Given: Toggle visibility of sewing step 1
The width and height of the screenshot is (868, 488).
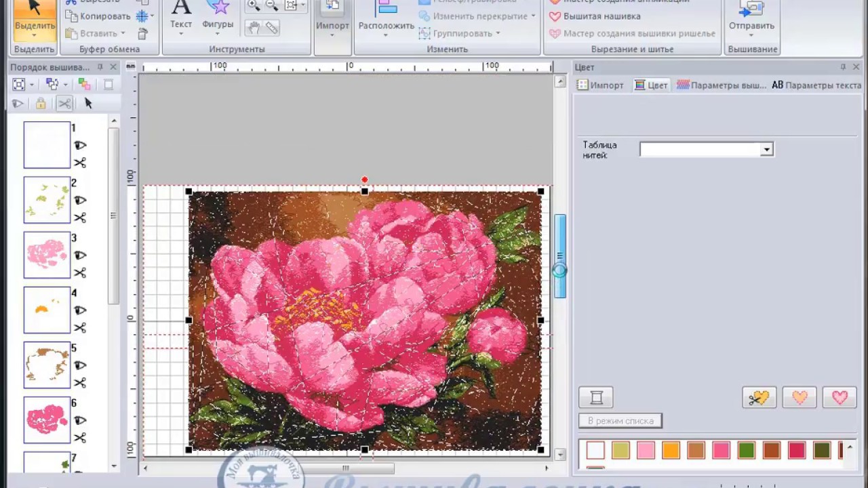Looking at the screenshot, I should [x=80, y=145].
